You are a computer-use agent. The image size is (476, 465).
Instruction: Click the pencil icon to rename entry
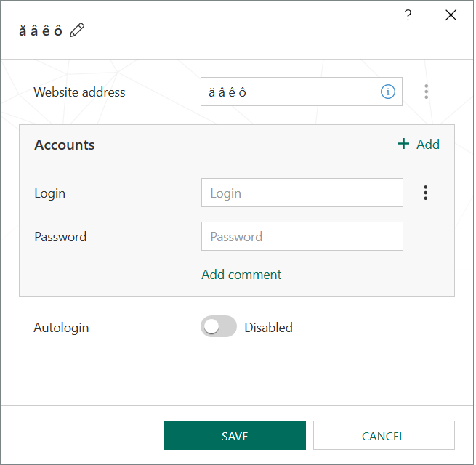pyautogui.click(x=77, y=30)
